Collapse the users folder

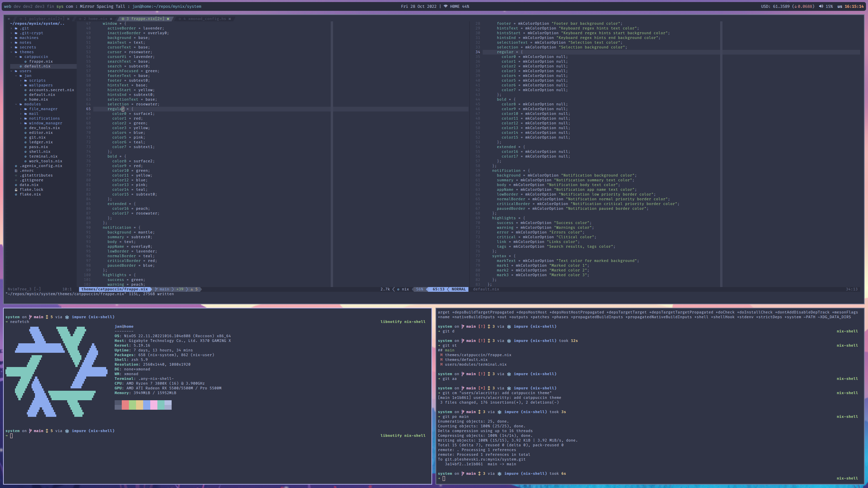point(12,71)
